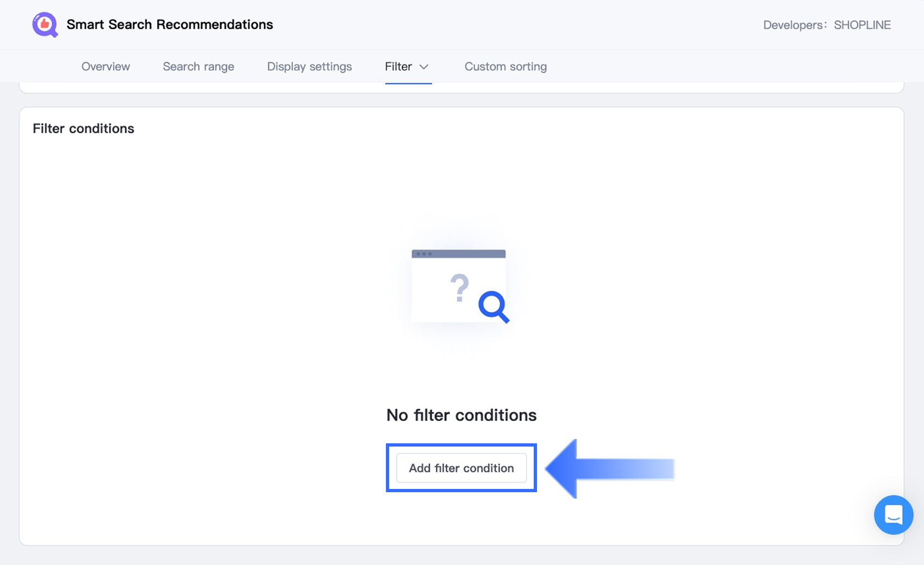Click the No filter conditions message
924x565 pixels.
(461, 415)
